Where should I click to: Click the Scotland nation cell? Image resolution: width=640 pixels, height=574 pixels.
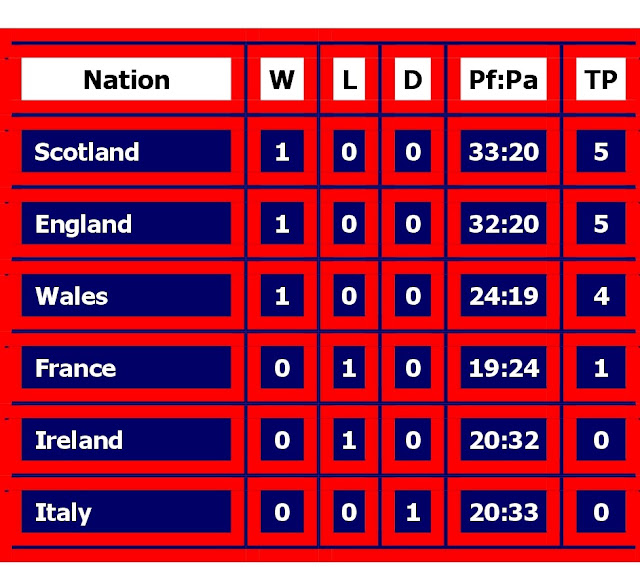point(126,151)
